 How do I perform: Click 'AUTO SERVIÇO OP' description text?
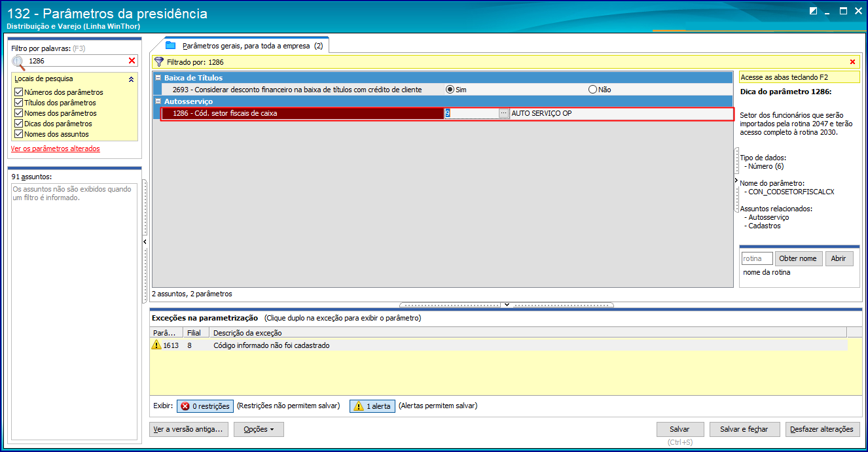tap(541, 113)
